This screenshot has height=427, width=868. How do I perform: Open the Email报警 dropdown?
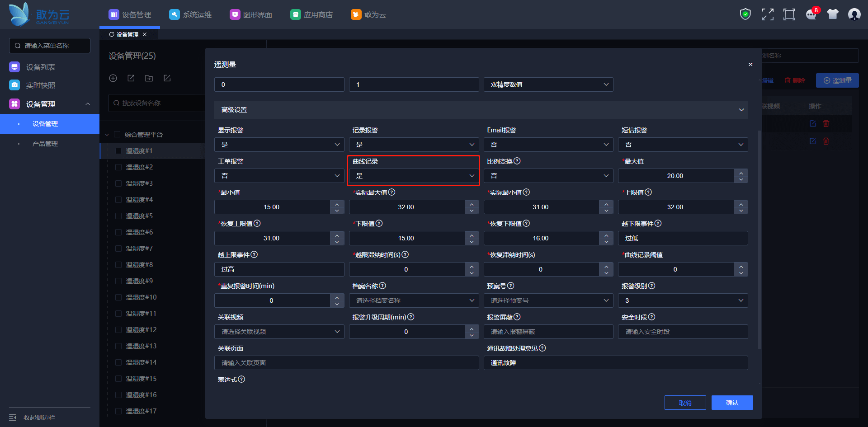point(548,145)
